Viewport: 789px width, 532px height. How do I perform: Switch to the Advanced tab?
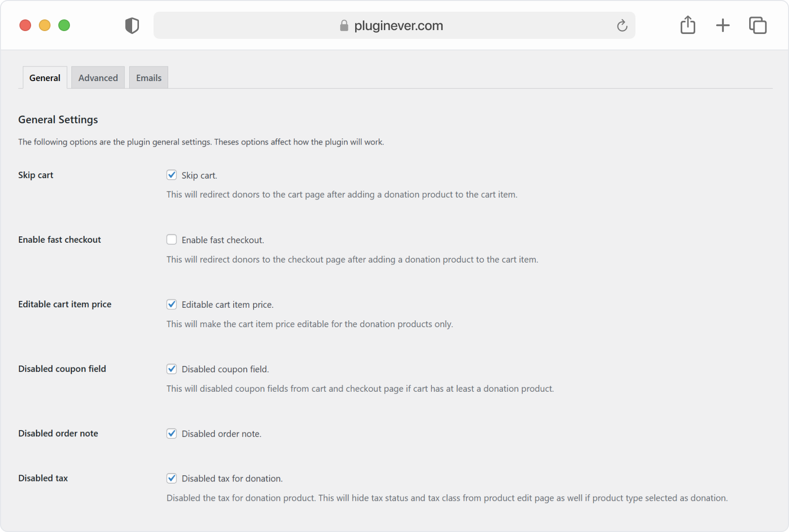coord(98,78)
